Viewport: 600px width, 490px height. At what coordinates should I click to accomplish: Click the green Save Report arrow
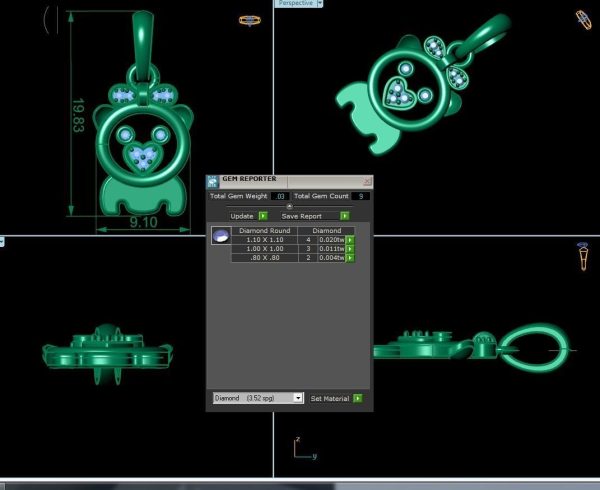pos(345,216)
